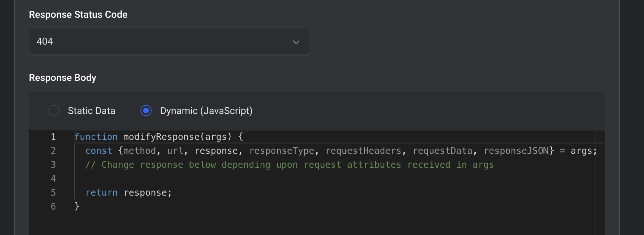Click the "Response Body" section heading
The width and height of the screenshot is (644, 235).
coord(62,77)
